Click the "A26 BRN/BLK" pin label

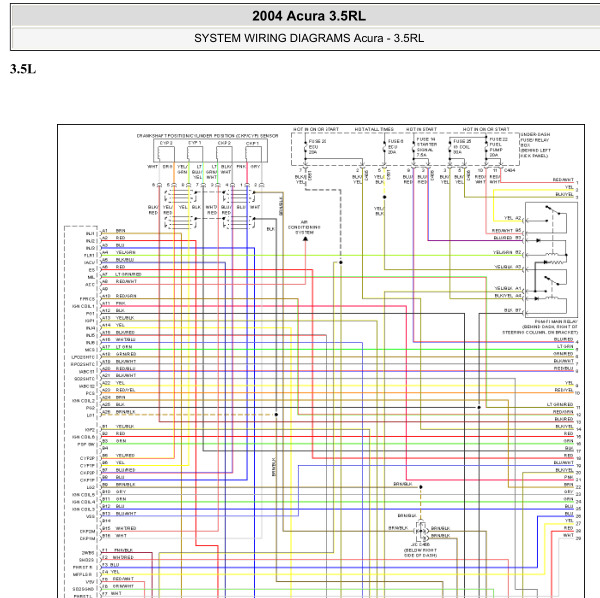click(x=119, y=412)
